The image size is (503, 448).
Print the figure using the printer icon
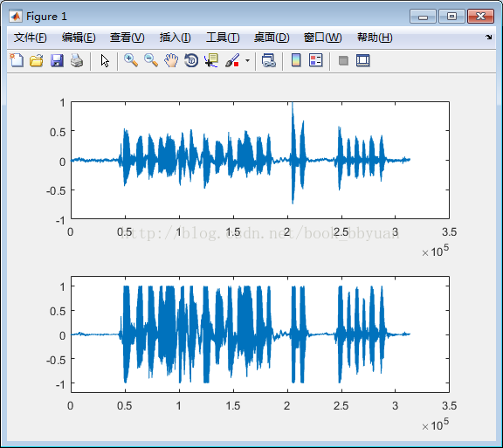click(77, 60)
